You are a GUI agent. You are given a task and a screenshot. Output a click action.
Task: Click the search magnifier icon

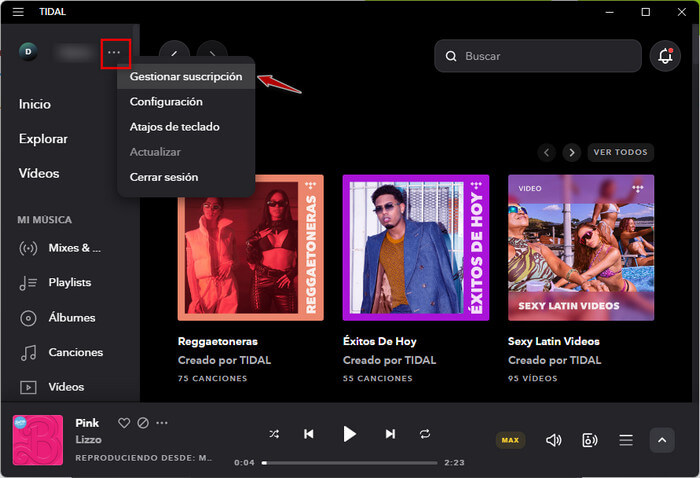451,56
